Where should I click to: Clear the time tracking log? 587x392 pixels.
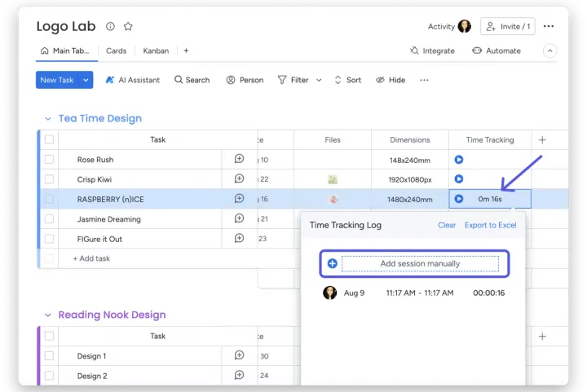(447, 225)
